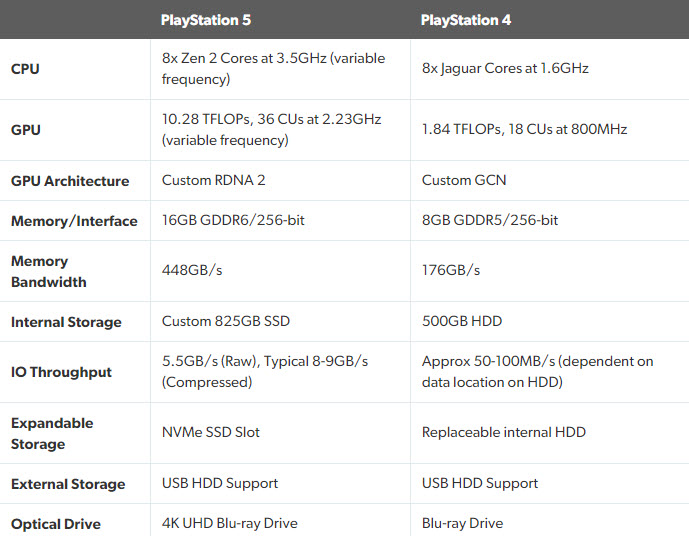Select the Expandable Storage row label

(52, 433)
